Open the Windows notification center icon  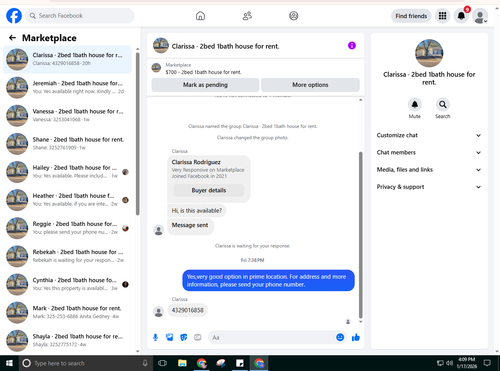487,363
